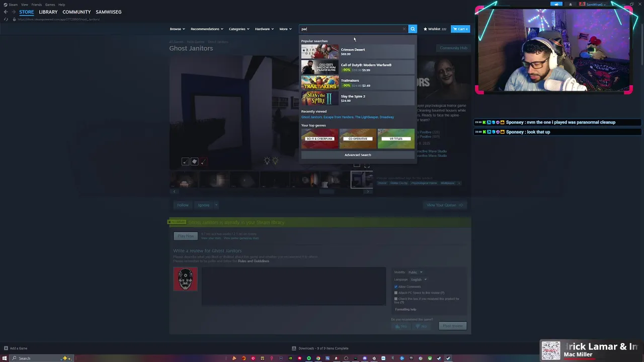Select the Trailmakers search result

(x=358, y=82)
